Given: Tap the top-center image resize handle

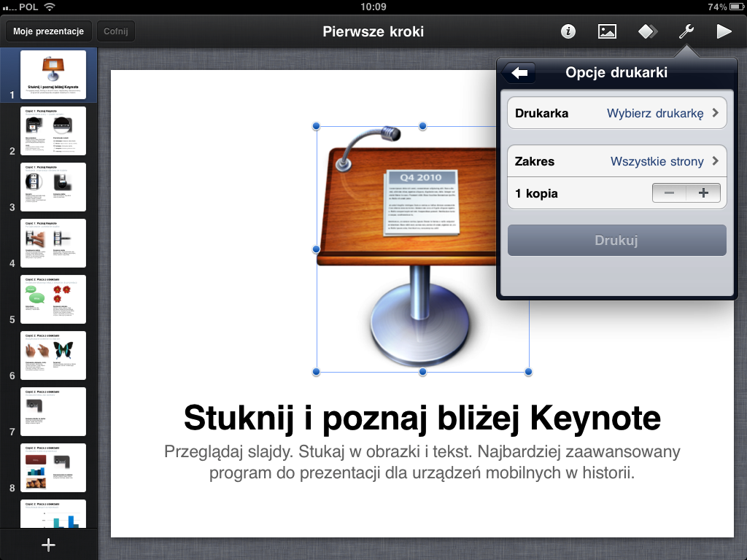Looking at the screenshot, I should click(x=422, y=126).
